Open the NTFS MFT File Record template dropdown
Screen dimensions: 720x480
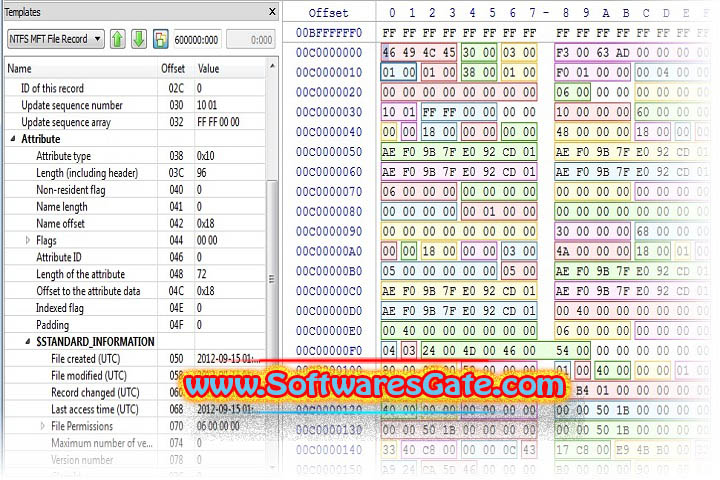(x=56, y=39)
